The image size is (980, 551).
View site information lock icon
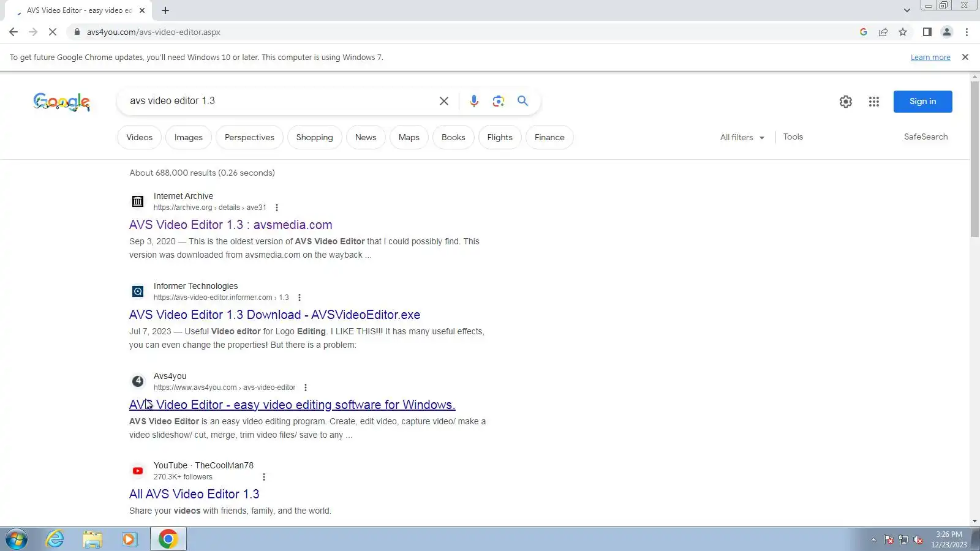[77, 32]
